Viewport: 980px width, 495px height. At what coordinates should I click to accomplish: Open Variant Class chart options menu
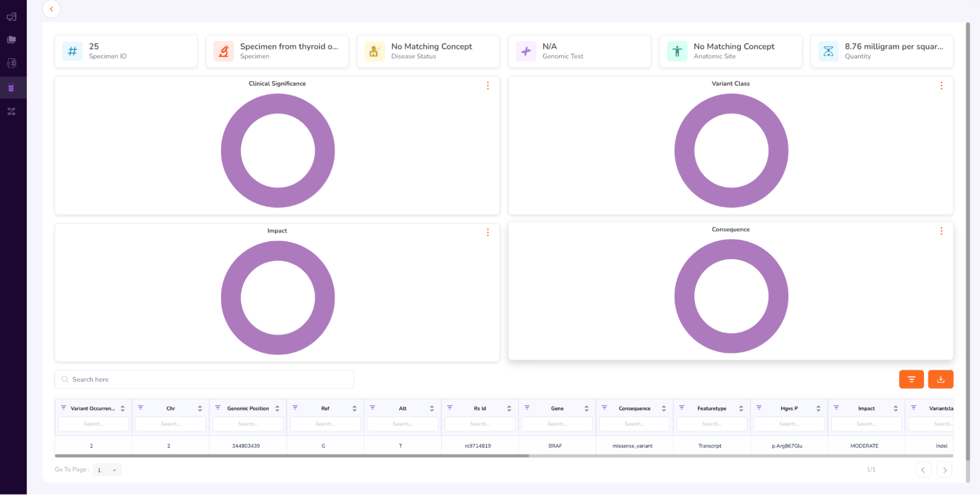tap(941, 86)
